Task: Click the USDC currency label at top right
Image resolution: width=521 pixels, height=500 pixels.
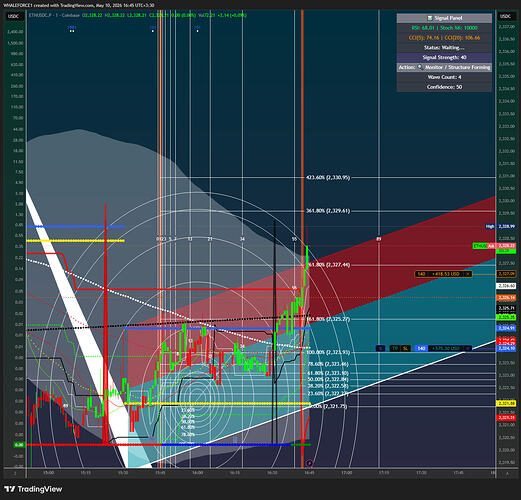Action: pos(505,16)
